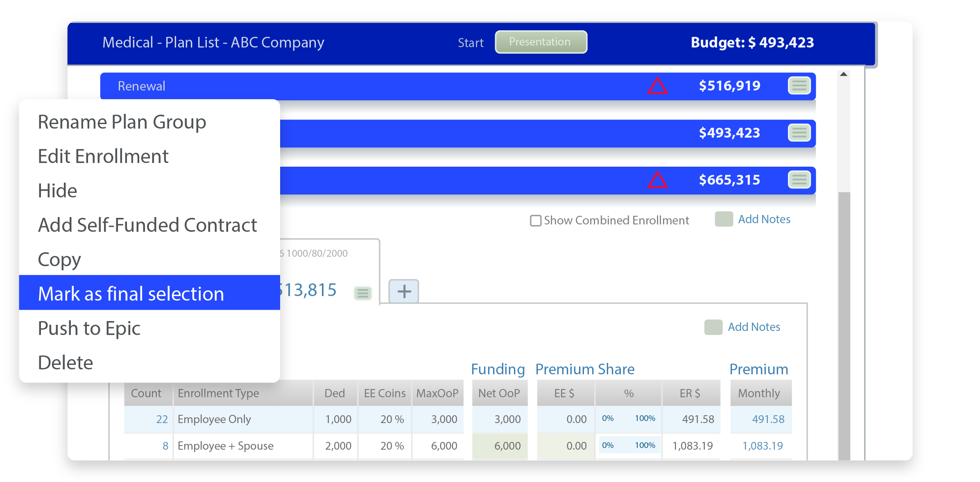Click the upper Add Notes link

(764, 219)
